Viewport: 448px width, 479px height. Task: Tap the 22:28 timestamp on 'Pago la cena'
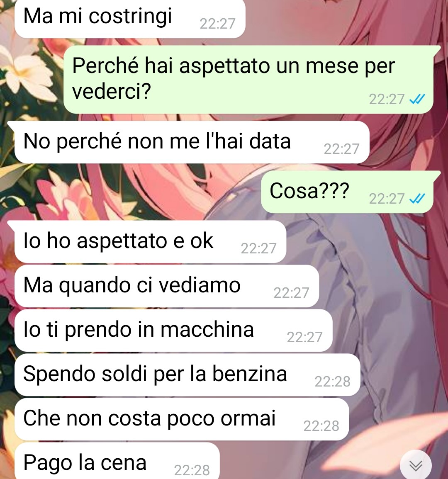[x=192, y=470]
